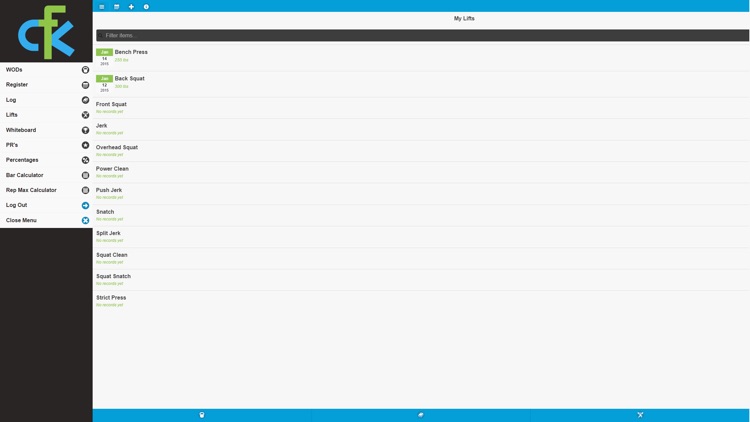750x422 pixels.
Task: Open Lifts in the side menu
Action: click(x=46, y=115)
